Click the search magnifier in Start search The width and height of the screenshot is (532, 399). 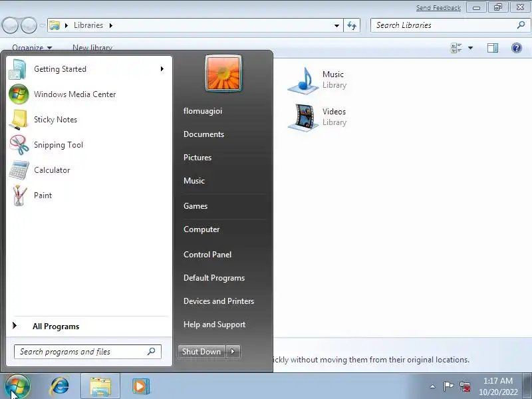point(152,352)
